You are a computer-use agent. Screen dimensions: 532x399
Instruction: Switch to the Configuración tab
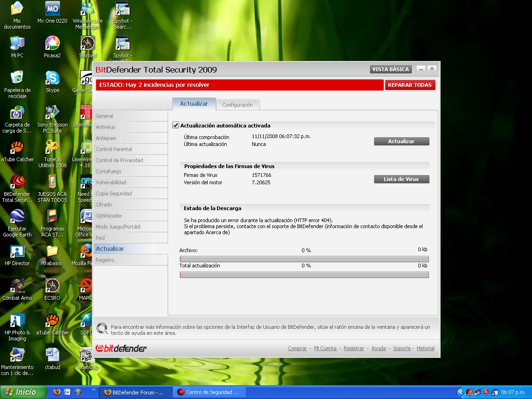(237, 105)
